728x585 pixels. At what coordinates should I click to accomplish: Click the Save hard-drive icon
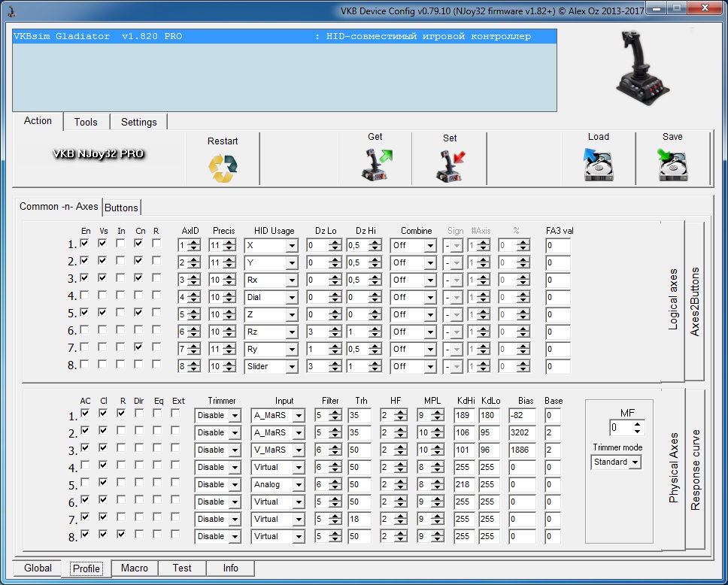(673, 165)
